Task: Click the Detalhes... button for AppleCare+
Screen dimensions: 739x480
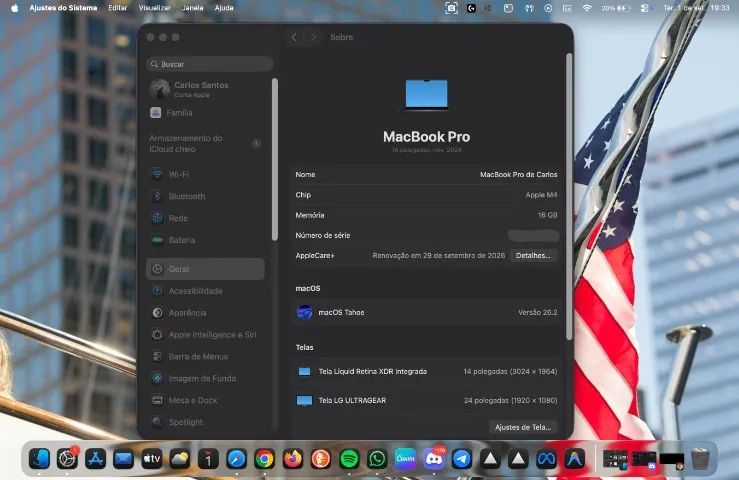Action: pos(533,256)
